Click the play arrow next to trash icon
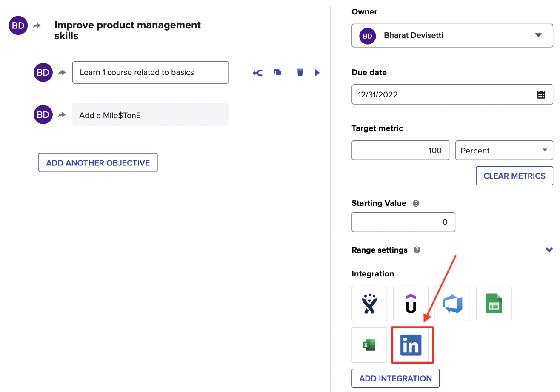The image size is (560, 392). pos(317,73)
